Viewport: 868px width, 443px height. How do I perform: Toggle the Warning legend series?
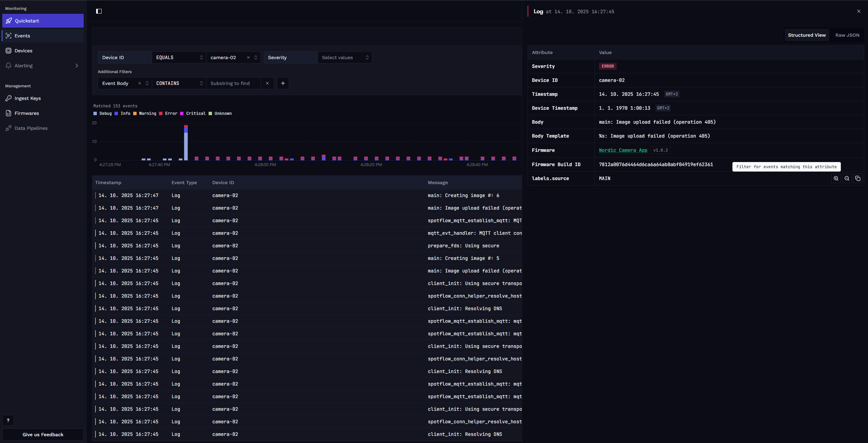(x=145, y=113)
